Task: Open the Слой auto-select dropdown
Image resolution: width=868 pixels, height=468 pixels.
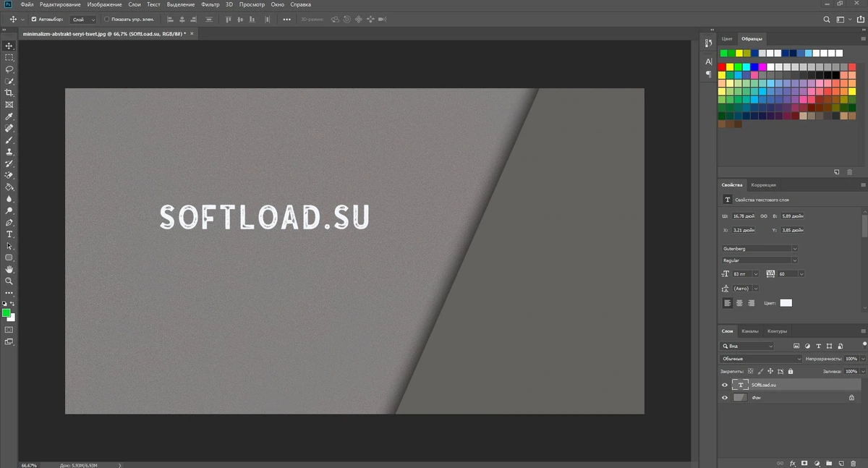Action: [x=83, y=20]
